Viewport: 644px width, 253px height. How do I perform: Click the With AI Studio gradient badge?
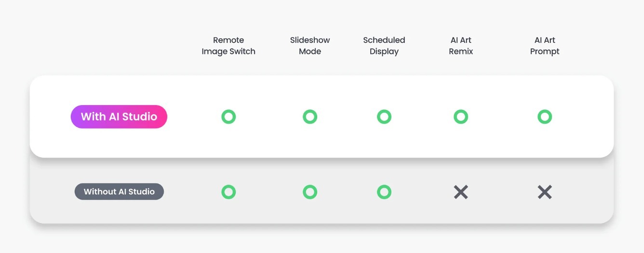pyautogui.click(x=119, y=117)
